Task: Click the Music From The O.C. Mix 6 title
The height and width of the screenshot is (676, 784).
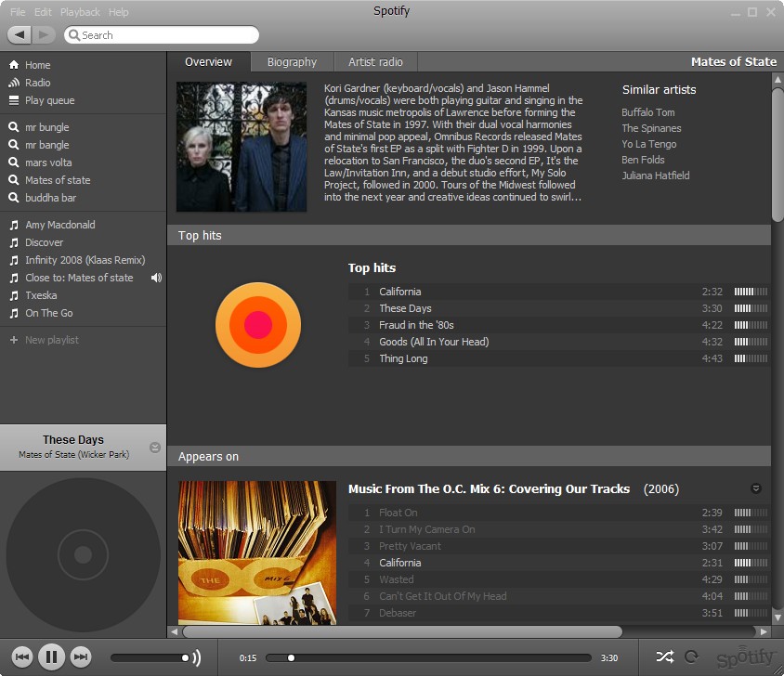Action: [x=489, y=489]
